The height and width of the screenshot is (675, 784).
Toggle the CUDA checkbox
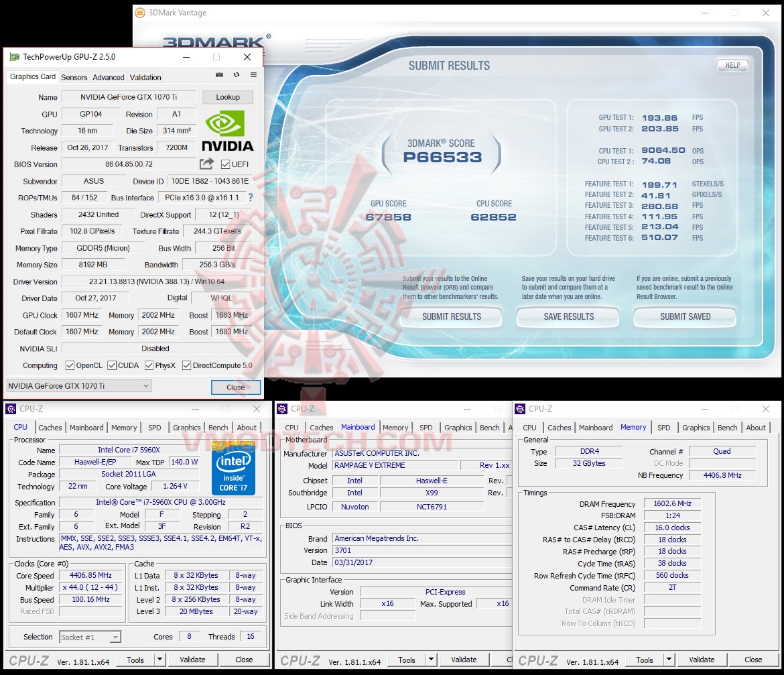point(112,365)
